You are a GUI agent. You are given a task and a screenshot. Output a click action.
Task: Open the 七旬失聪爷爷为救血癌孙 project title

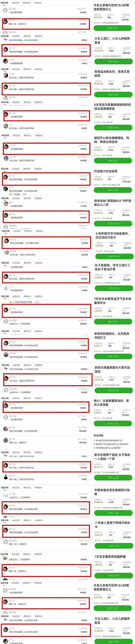pyautogui.click(x=112, y=235)
